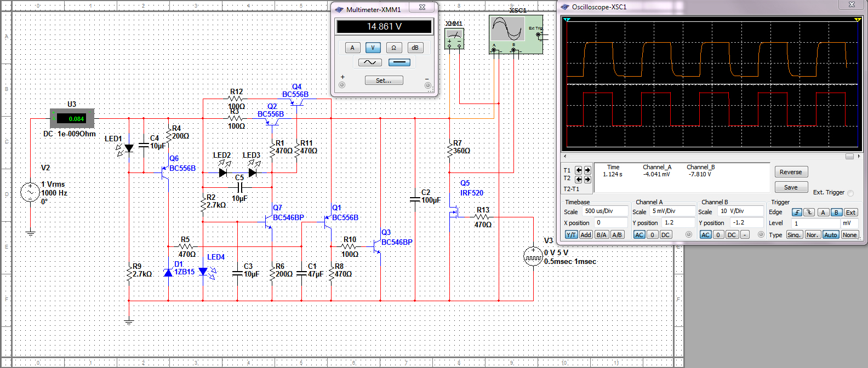The height and width of the screenshot is (368, 868).
Task: Select the DC straight line mode on multimeter
Action: point(399,62)
